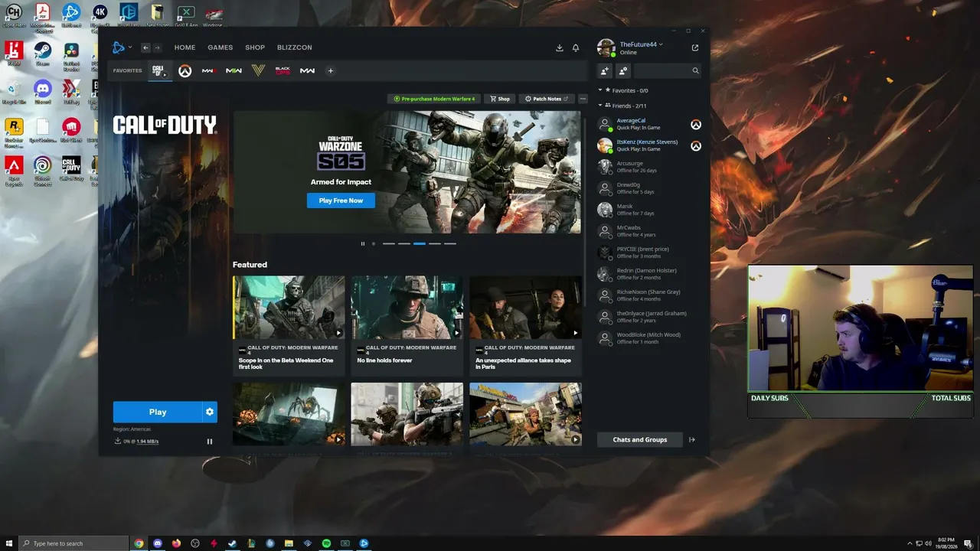Select the Call of Duty desktop shortcut
Image resolution: width=980 pixels, height=551 pixels.
pos(71,168)
